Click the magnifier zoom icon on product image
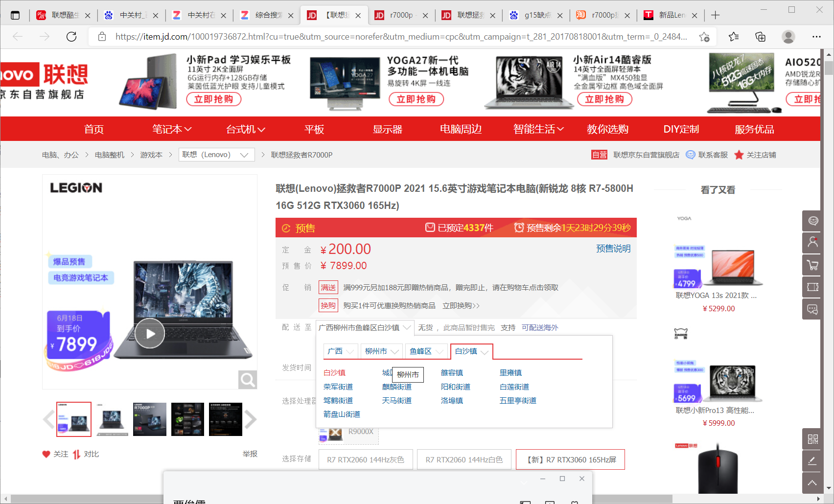This screenshot has height=504, width=834. coord(248,380)
